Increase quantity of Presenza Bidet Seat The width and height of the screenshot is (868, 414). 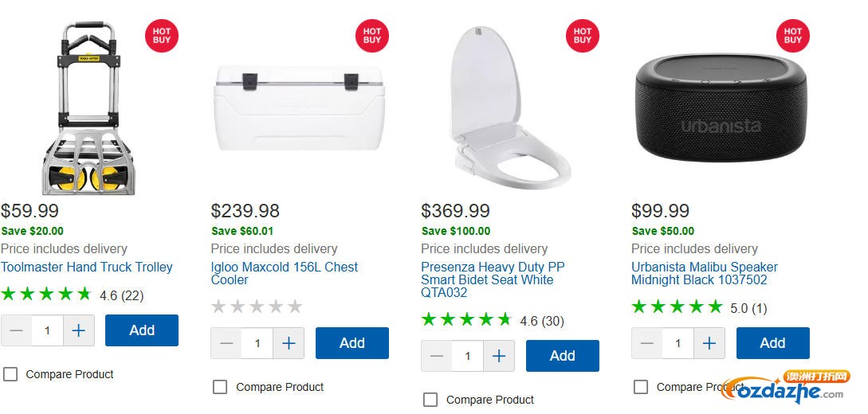499,356
